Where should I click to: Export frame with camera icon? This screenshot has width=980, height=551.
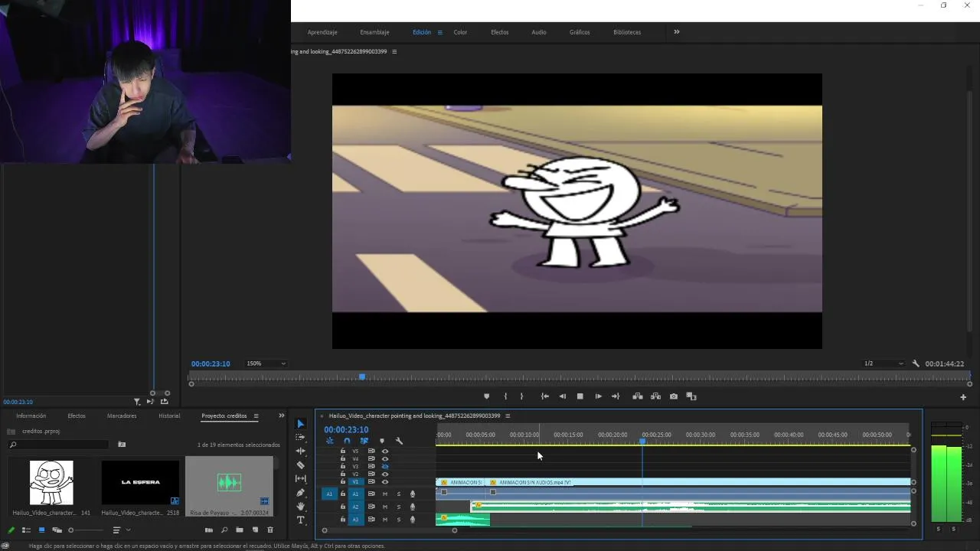click(x=674, y=396)
